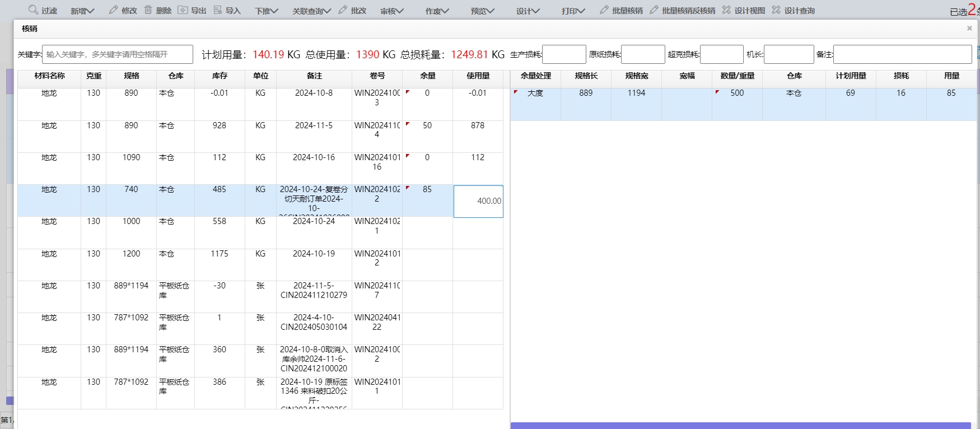The image size is (980, 429).
Task: Click the 过滤 search filter icon
Action: (33, 10)
